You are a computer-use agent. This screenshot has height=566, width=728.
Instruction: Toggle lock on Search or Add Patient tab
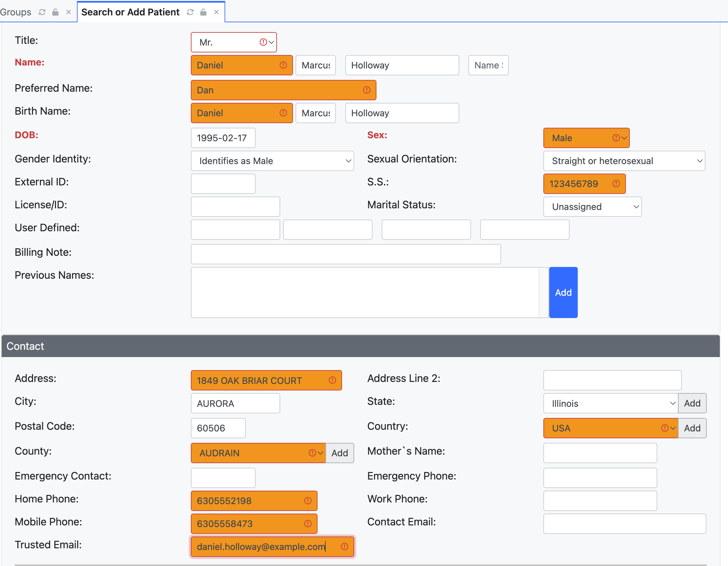(203, 12)
